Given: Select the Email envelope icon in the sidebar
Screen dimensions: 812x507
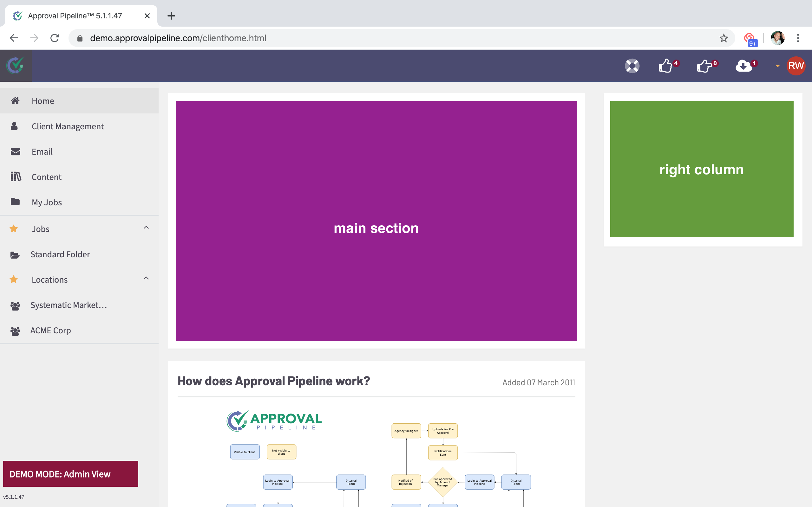Looking at the screenshot, I should [16, 151].
